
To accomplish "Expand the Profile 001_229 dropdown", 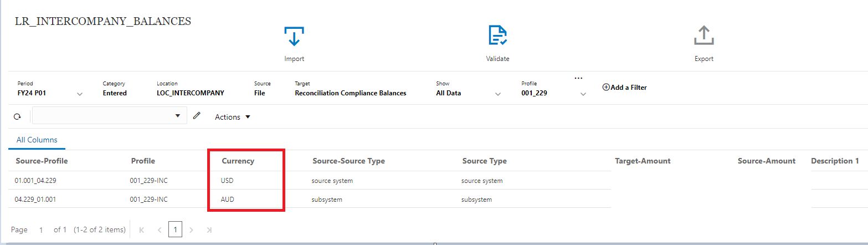I will tap(583, 94).
